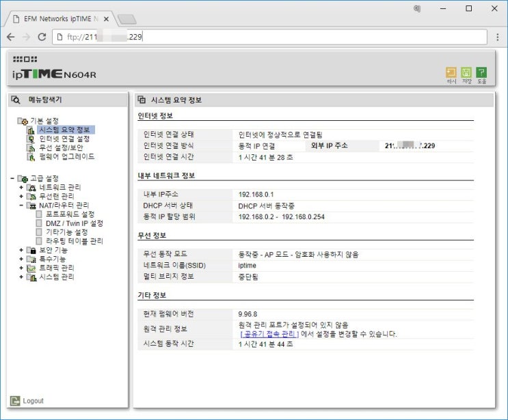
Task: Expand the 무선랜 관리 tree node
Action: pyautogui.click(x=21, y=197)
